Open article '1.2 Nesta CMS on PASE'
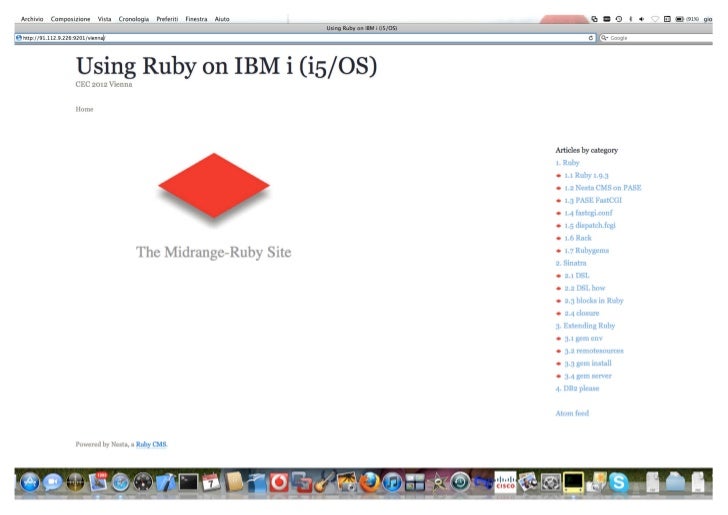 click(603, 188)
